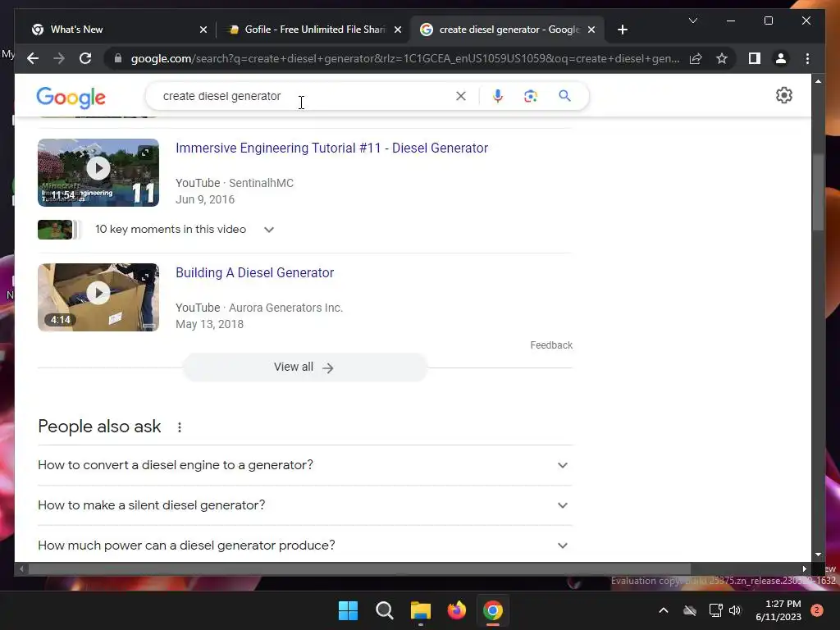Open Google quick settings gear
840x630 pixels.
pyautogui.click(x=783, y=95)
